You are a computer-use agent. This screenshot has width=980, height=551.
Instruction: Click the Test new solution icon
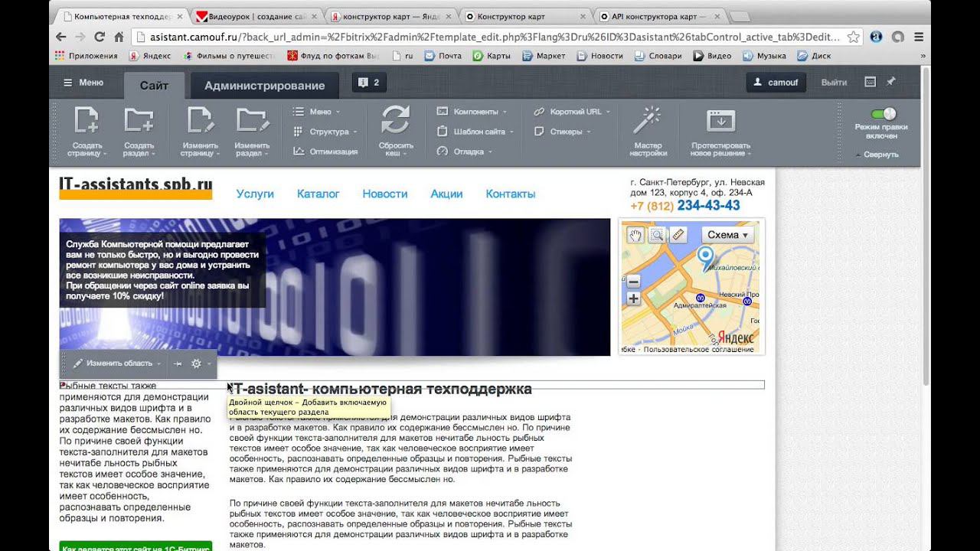(720, 121)
